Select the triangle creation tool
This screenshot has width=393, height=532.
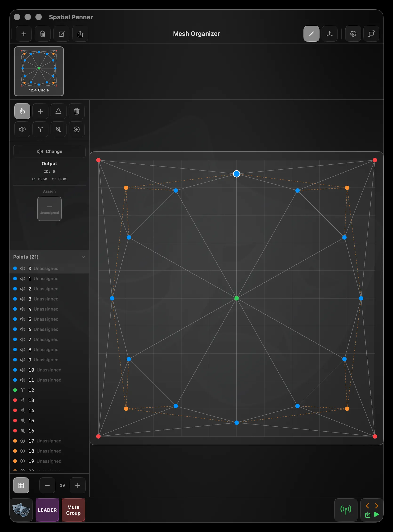pos(59,111)
